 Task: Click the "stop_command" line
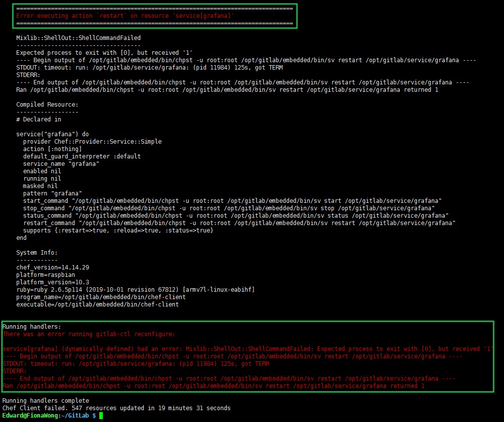[229, 208]
